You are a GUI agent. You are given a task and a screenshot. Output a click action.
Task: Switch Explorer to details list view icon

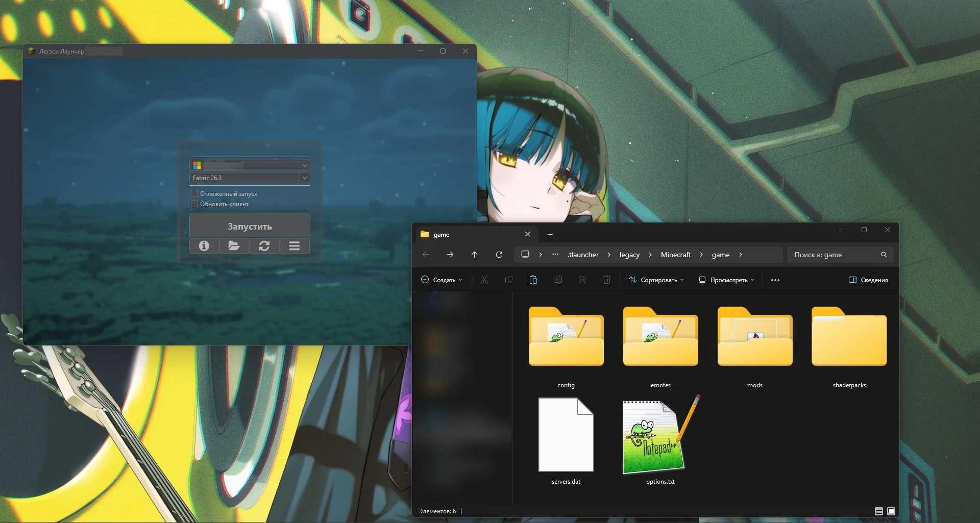(x=879, y=511)
